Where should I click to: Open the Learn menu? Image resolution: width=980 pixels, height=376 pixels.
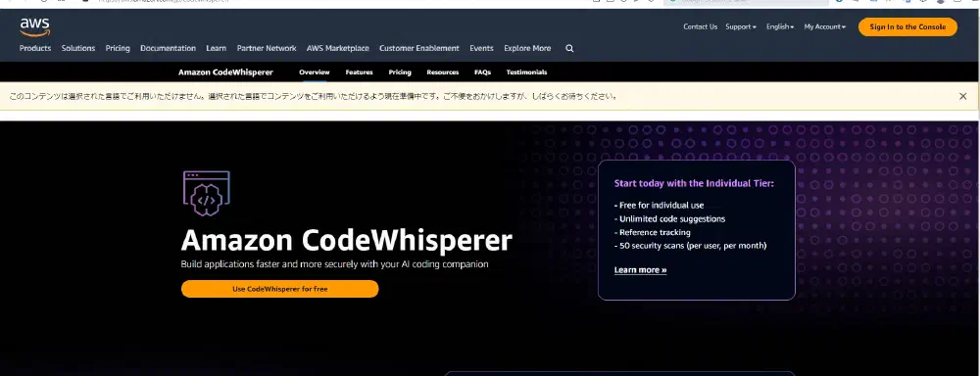(217, 48)
